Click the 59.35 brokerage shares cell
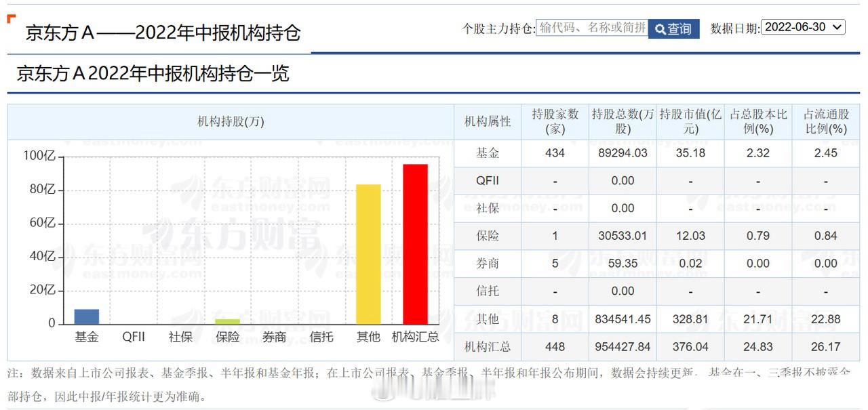The height and width of the screenshot is (410, 868). click(x=623, y=264)
